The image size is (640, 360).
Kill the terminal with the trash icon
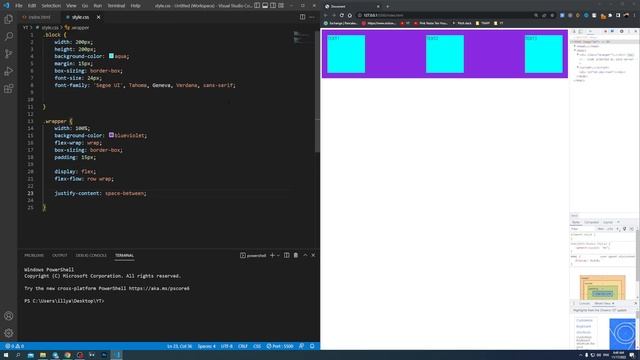[296, 256]
